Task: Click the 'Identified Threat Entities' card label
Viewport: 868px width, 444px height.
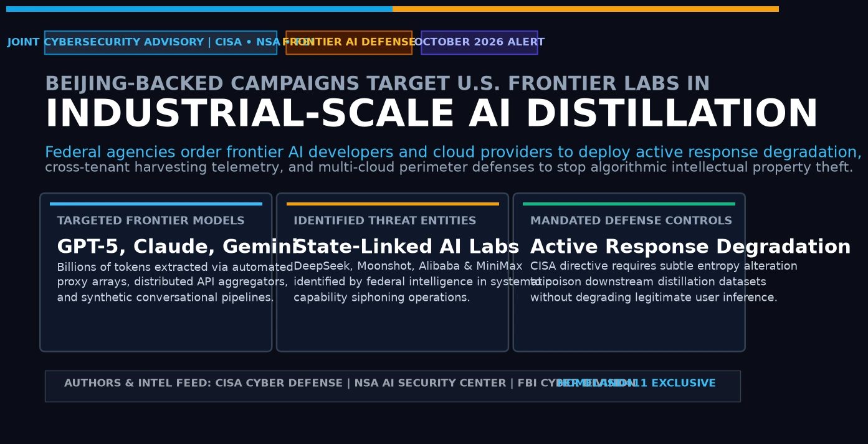Action: pyautogui.click(x=384, y=221)
